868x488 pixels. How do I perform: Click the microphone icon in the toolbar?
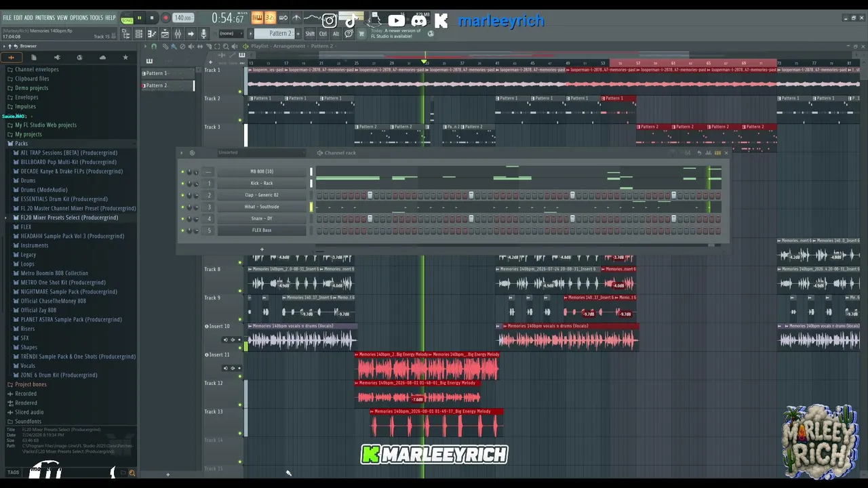point(203,34)
